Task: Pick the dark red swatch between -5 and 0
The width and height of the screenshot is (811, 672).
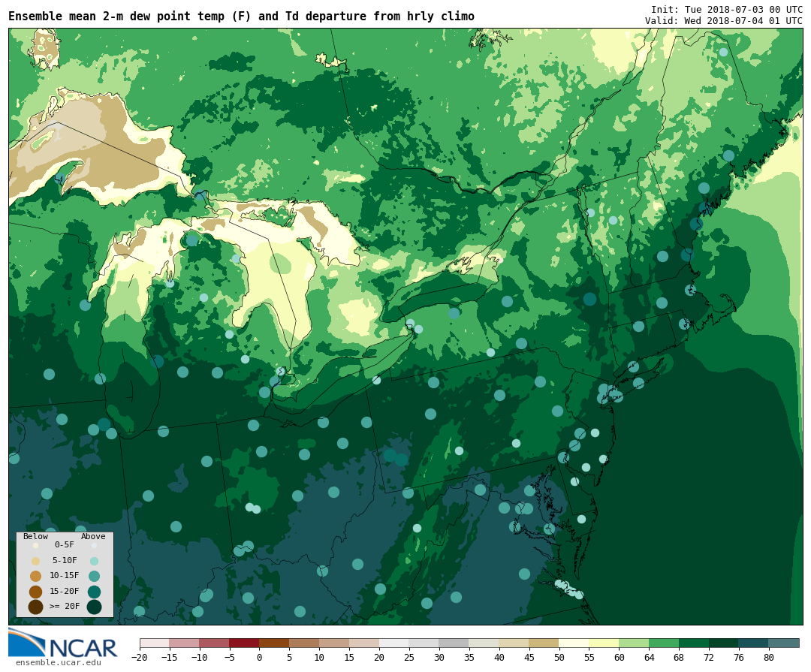Action: click(x=245, y=643)
